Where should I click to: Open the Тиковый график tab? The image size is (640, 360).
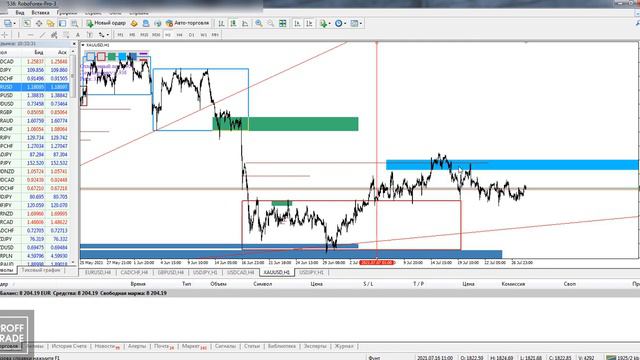pyautogui.click(x=41, y=270)
